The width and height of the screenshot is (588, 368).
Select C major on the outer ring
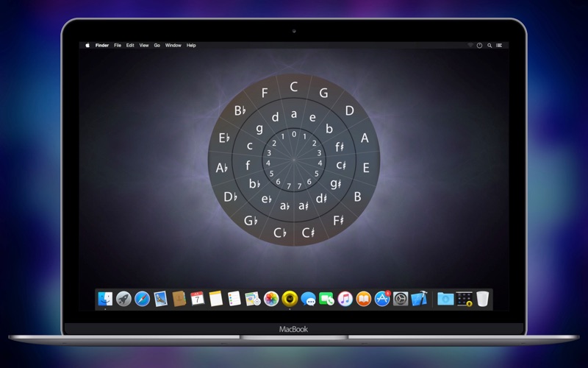(x=294, y=87)
